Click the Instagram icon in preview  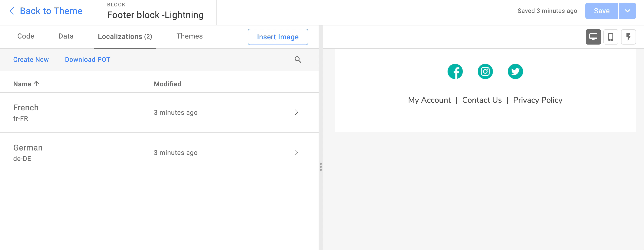pyautogui.click(x=485, y=71)
